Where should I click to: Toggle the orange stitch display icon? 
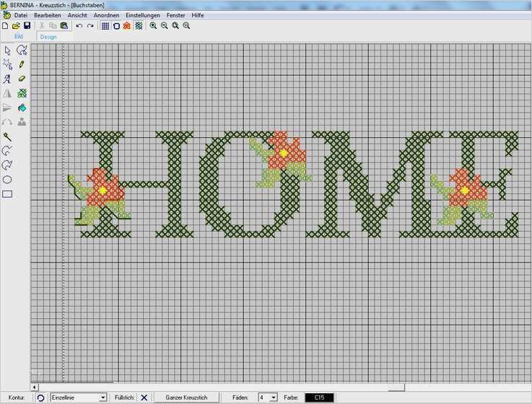(x=127, y=26)
